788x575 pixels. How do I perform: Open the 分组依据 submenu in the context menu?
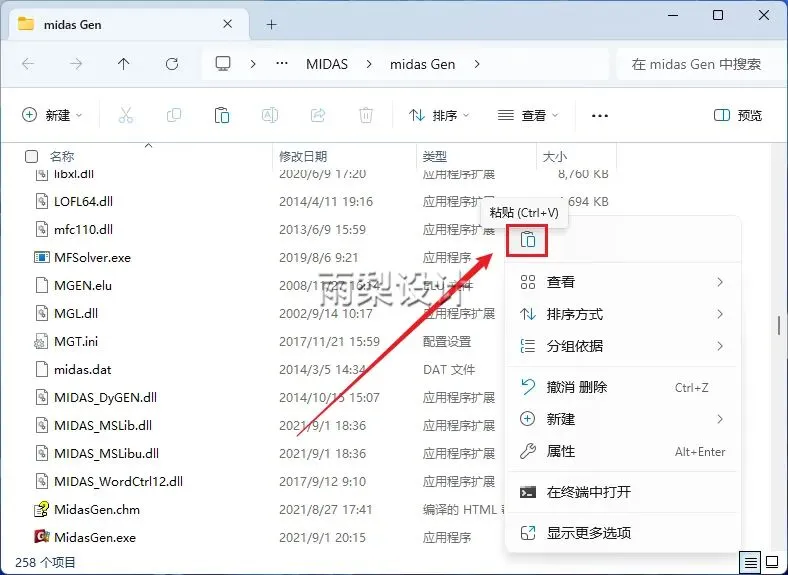(622, 346)
